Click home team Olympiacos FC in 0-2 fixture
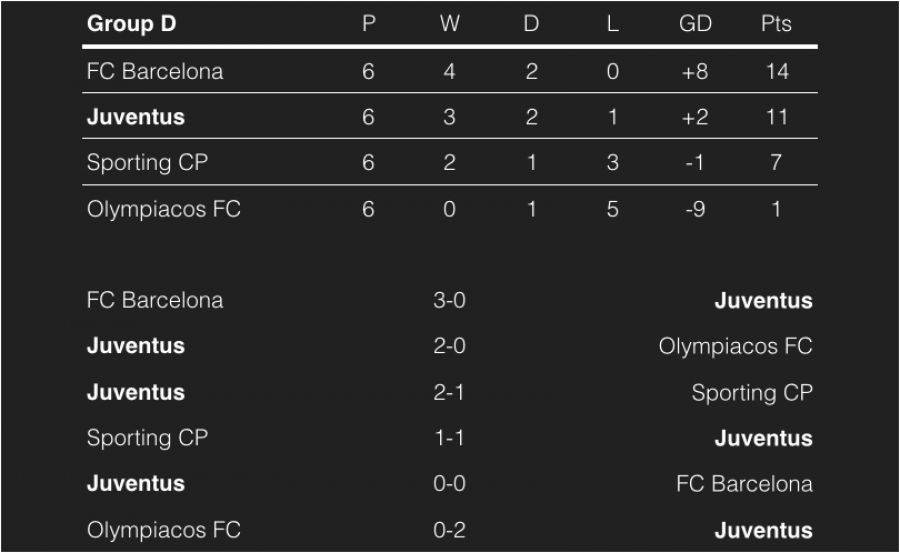The width and height of the screenshot is (900, 553). pyautogui.click(x=164, y=530)
